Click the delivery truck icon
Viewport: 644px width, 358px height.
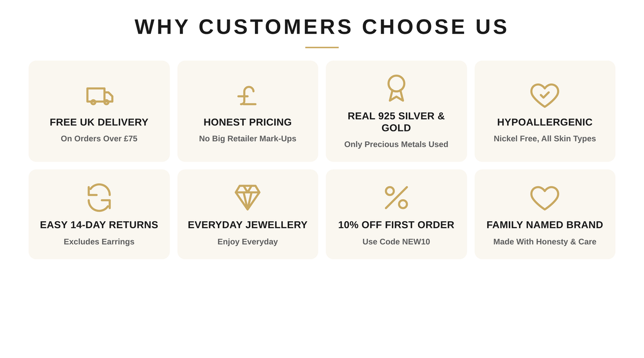click(x=99, y=96)
